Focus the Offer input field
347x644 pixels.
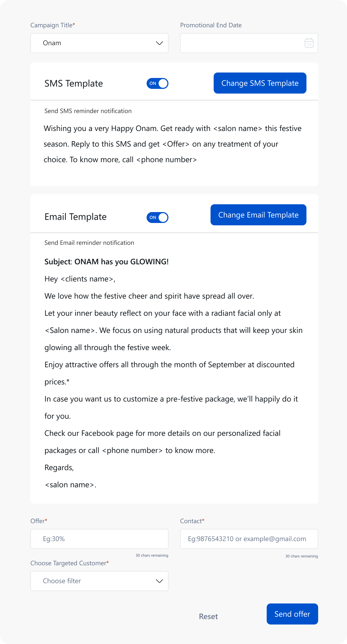99,539
